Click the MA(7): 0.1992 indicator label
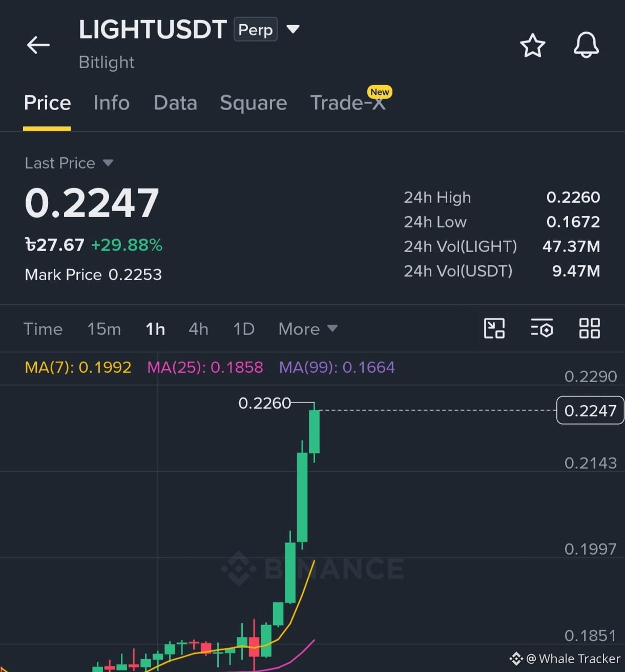625x672 pixels. [78, 367]
